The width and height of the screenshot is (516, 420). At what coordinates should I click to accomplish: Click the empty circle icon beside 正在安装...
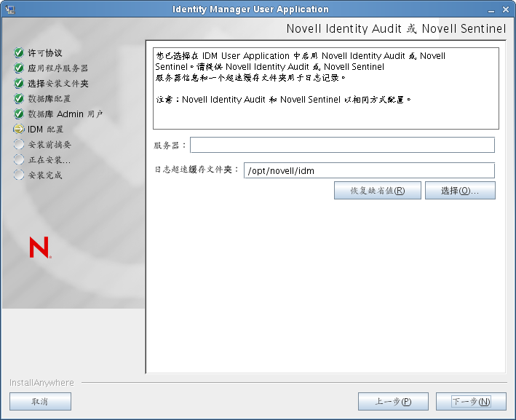tap(19, 159)
